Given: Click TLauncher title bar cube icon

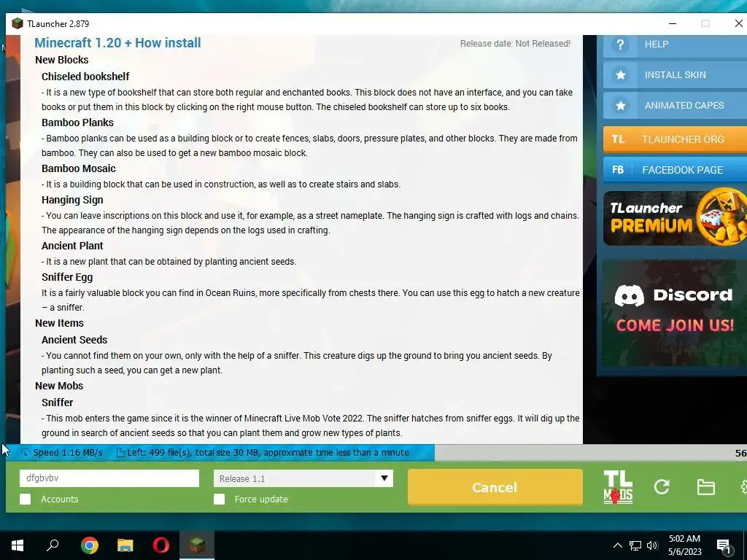Looking at the screenshot, I should 18,23.
